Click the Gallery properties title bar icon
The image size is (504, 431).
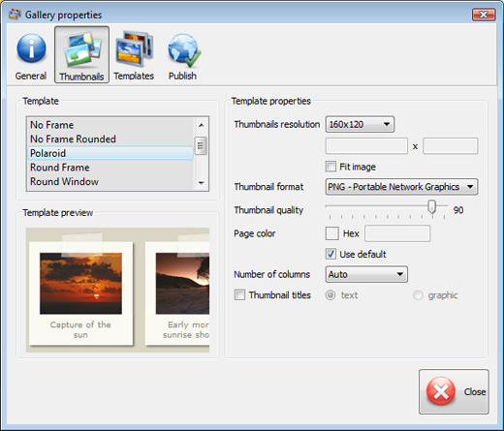coord(15,15)
